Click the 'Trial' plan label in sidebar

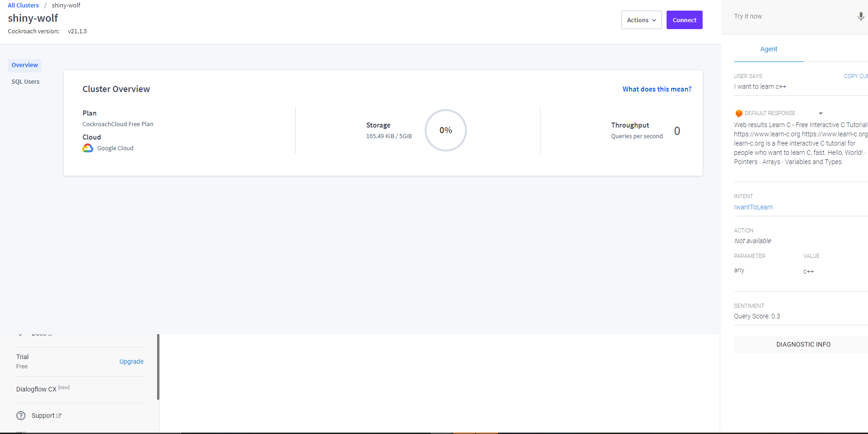point(22,357)
